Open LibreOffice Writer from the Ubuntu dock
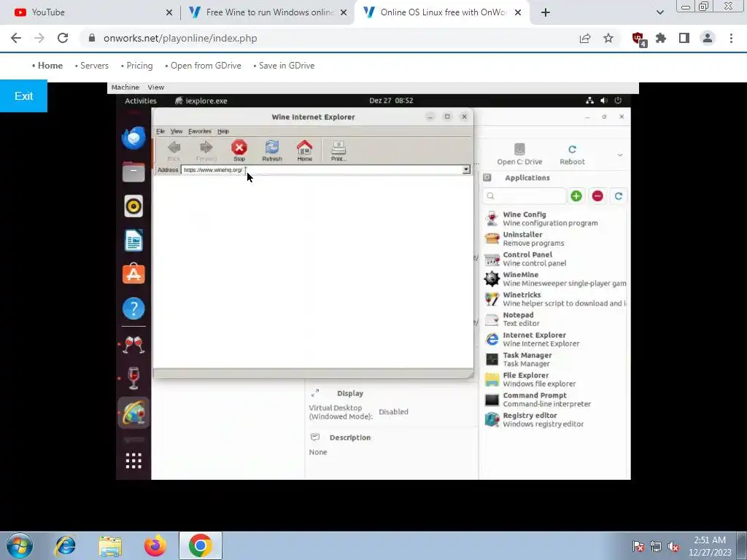The image size is (747, 560). click(133, 241)
